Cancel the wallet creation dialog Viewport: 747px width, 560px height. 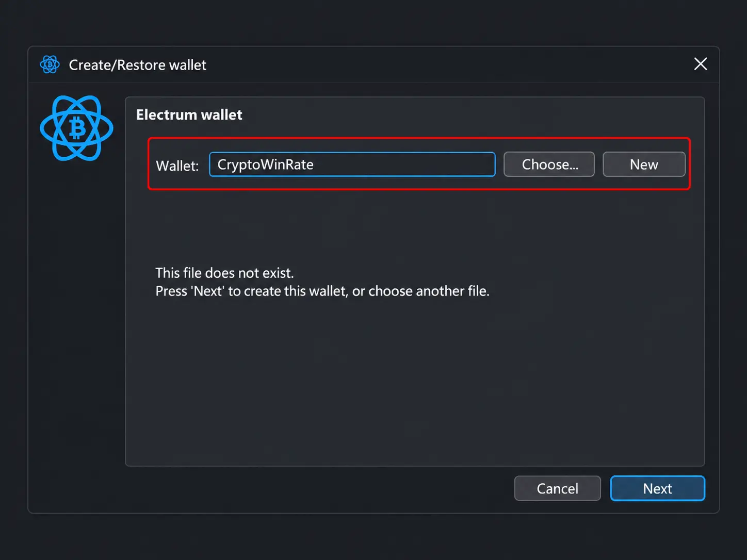click(x=558, y=488)
